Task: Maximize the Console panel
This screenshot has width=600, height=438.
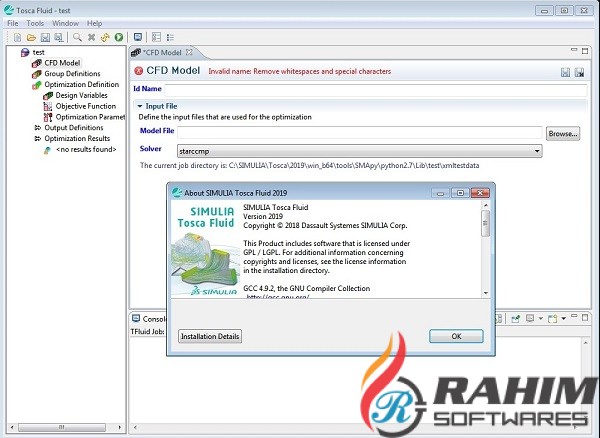Action: click(585, 317)
